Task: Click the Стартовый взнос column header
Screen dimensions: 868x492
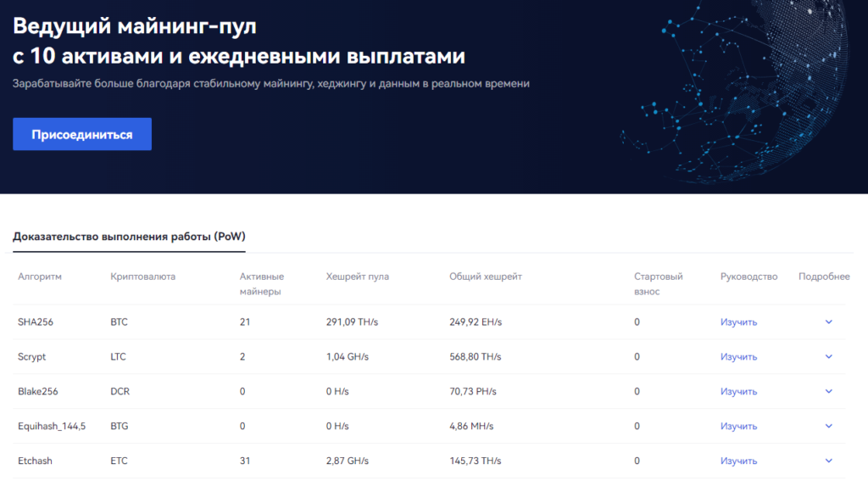Action: click(x=660, y=282)
